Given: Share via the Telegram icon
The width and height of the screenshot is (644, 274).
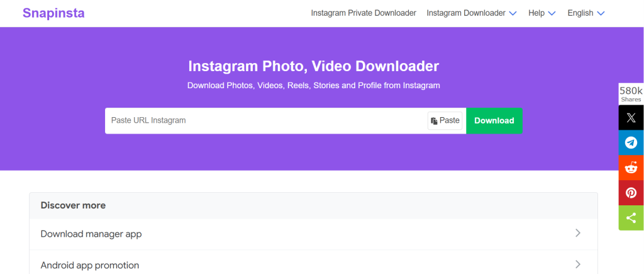Looking at the screenshot, I should point(631,143).
